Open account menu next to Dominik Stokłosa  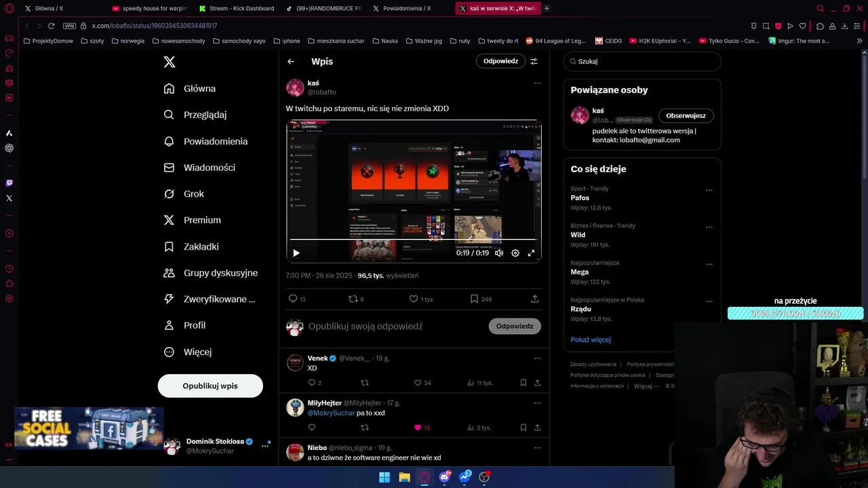click(265, 445)
